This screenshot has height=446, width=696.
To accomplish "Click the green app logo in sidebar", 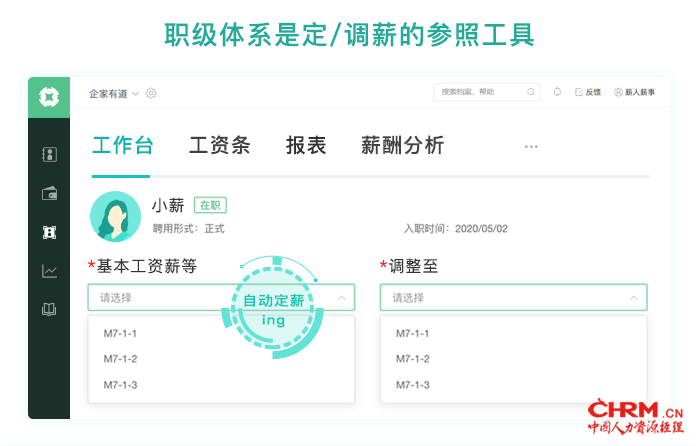I will [48, 97].
